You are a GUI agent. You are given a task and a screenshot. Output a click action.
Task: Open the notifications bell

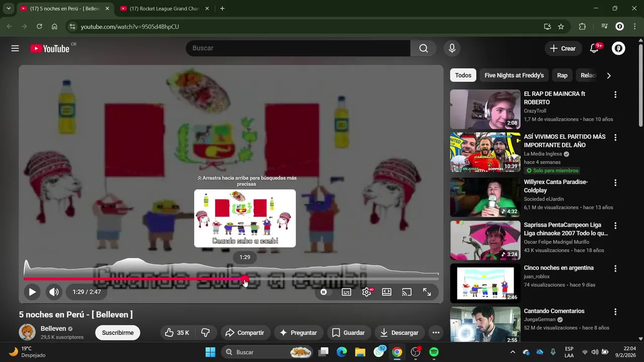[x=594, y=48]
